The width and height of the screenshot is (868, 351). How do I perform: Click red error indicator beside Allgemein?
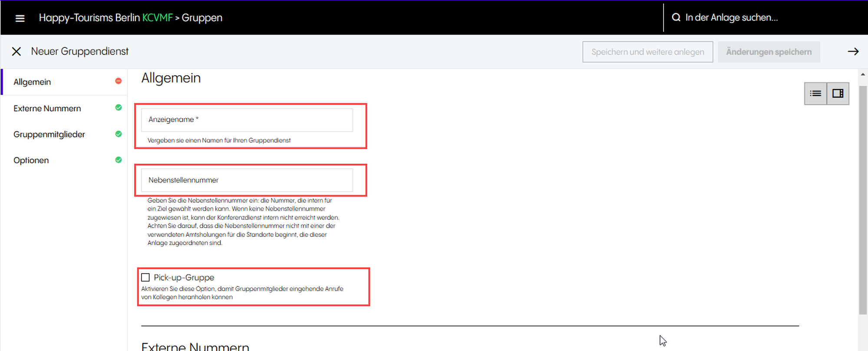tap(118, 81)
